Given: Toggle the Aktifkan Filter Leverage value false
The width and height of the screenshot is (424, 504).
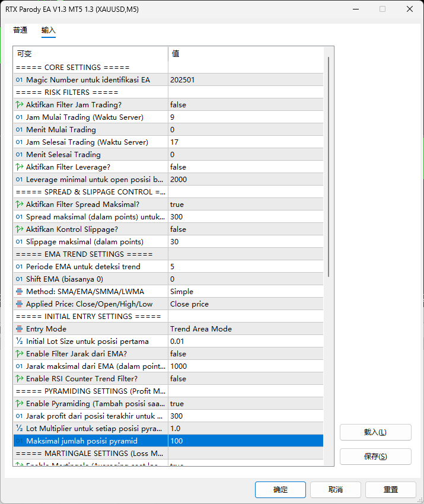Looking at the screenshot, I should tap(245, 167).
